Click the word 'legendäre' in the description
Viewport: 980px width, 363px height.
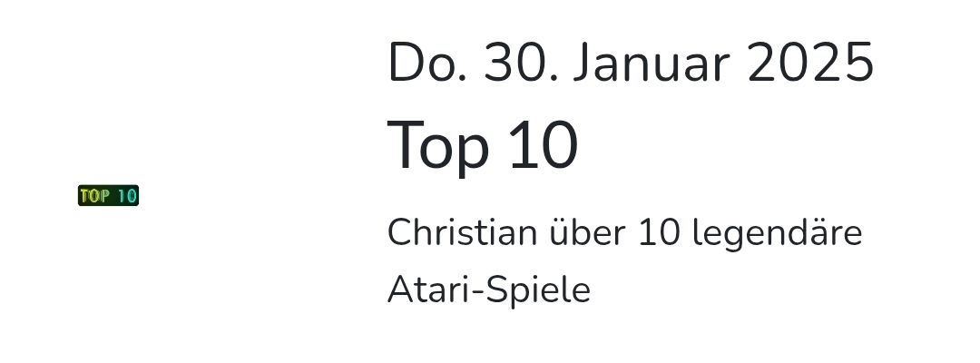tap(777, 234)
